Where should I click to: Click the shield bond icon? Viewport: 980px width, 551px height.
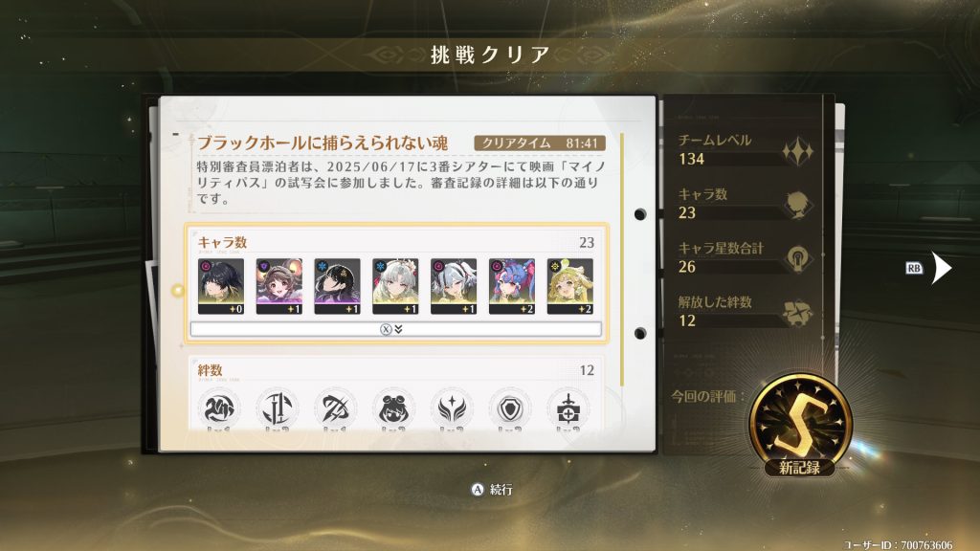[510, 409]
